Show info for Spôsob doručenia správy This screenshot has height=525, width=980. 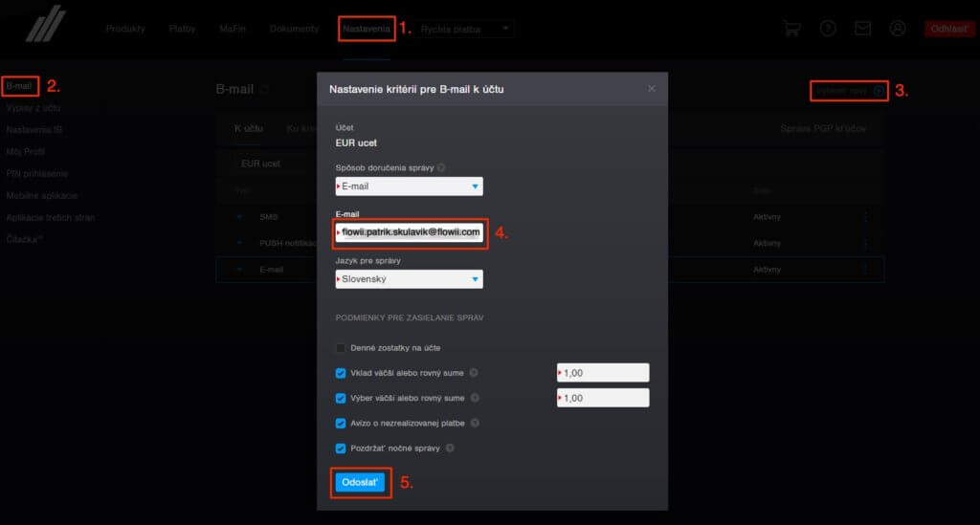coord(441,167)
